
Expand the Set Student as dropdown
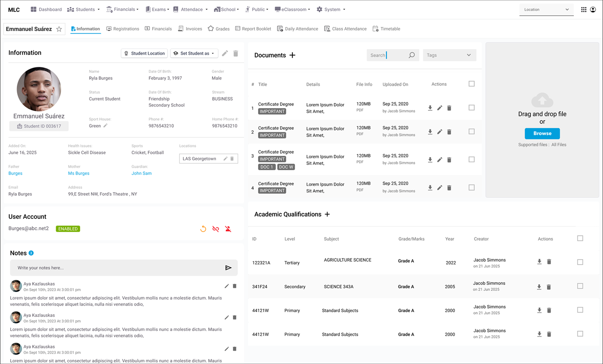tap(194, 53)
